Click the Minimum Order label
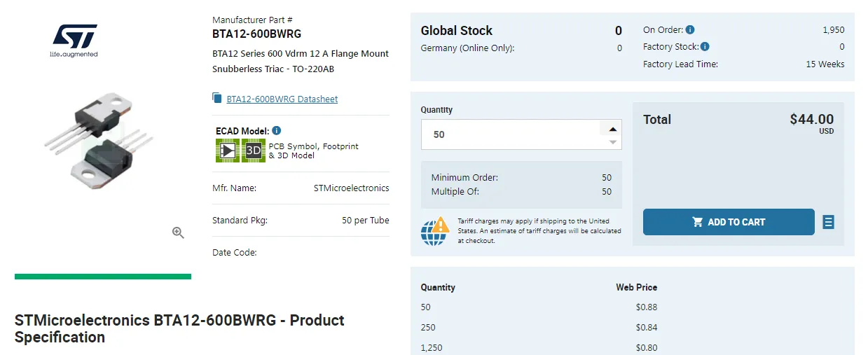The width and height of the screenshot is (868, 355). tap(464, 177)
